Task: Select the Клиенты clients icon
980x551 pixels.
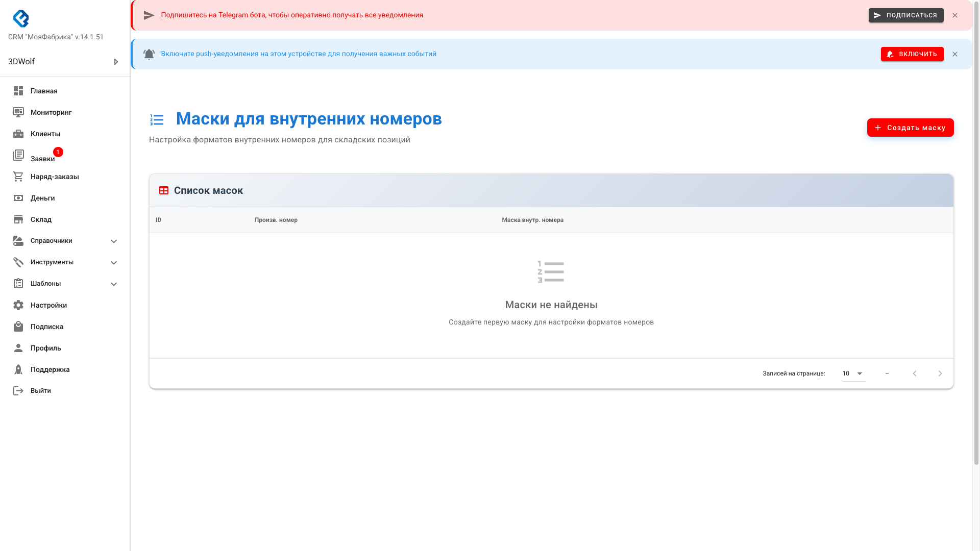Action: coord(18,134)
